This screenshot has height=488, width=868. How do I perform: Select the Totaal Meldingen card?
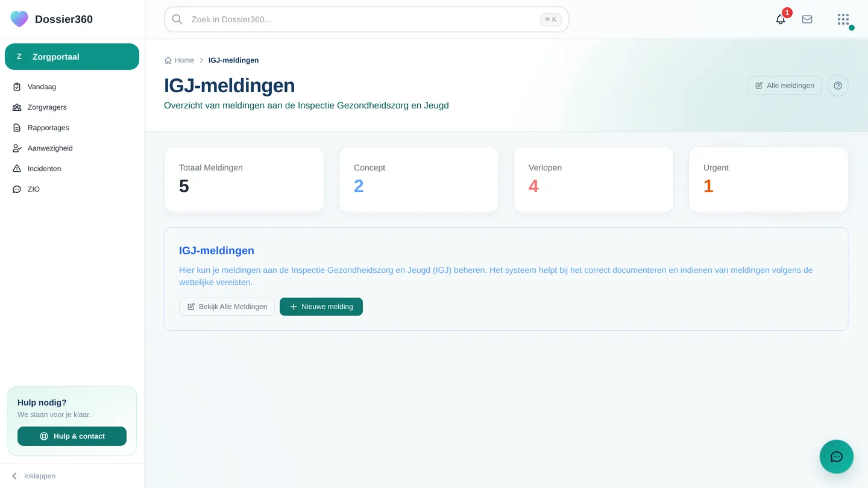tap(244, 180)
